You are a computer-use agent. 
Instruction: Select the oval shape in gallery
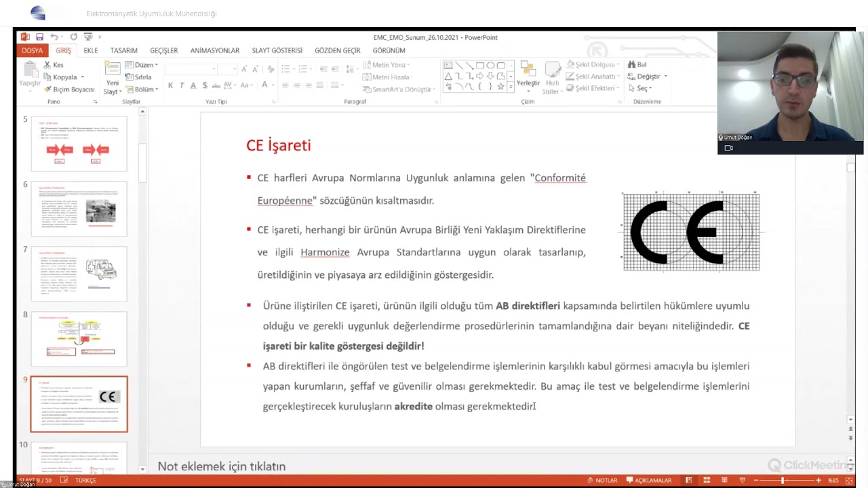pos(490,66)
